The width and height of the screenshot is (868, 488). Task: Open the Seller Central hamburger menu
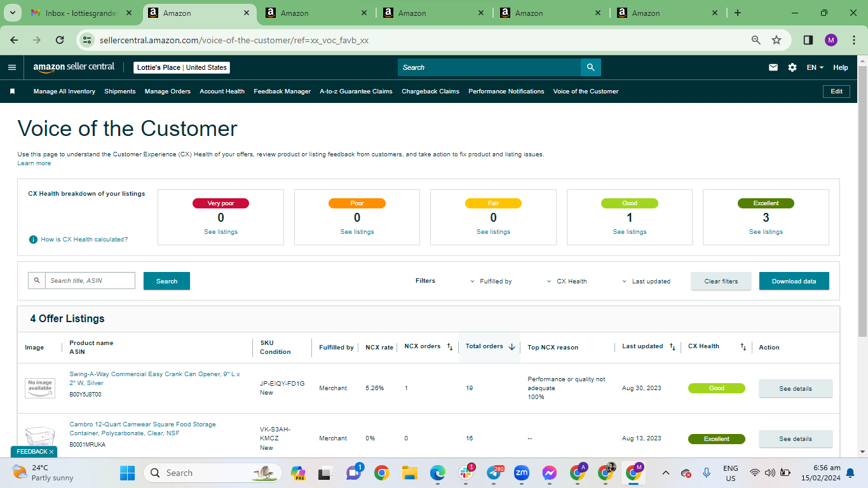click(12, 67)
